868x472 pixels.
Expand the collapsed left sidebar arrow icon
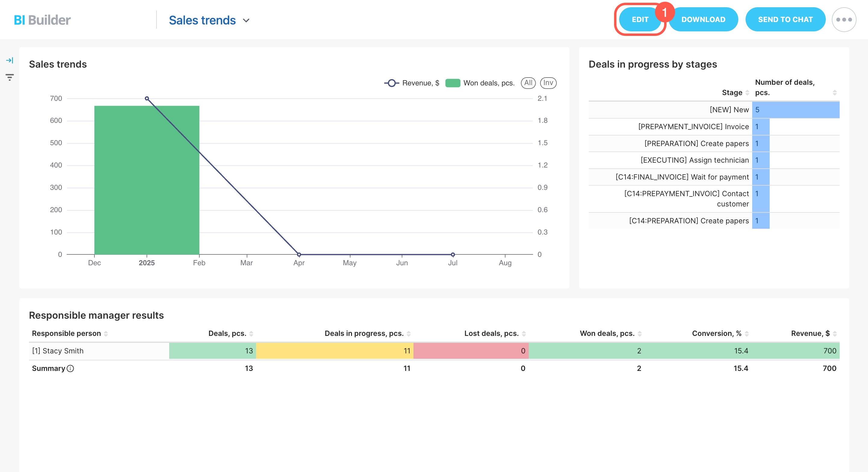(9, 60)
